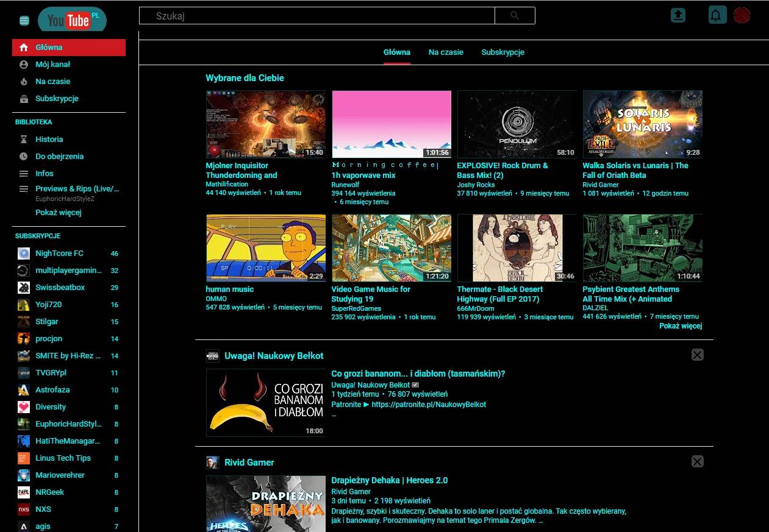Open EuphoricHardStyl... subscription row
This screenshot has height=532, width=769.
pos(69,424)
